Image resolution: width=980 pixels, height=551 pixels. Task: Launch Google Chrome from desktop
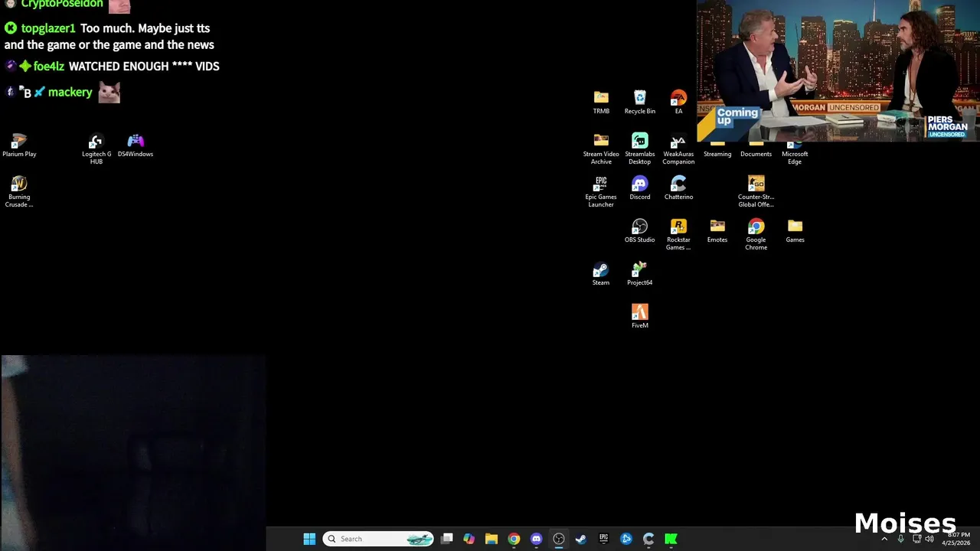pyautogui.click(x=756, y=234)
